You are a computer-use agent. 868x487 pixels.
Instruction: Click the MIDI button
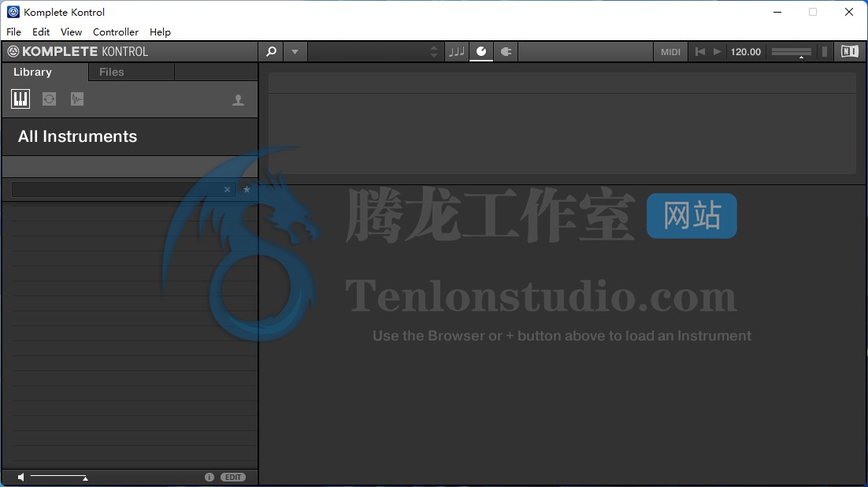(x=670, y=51)
